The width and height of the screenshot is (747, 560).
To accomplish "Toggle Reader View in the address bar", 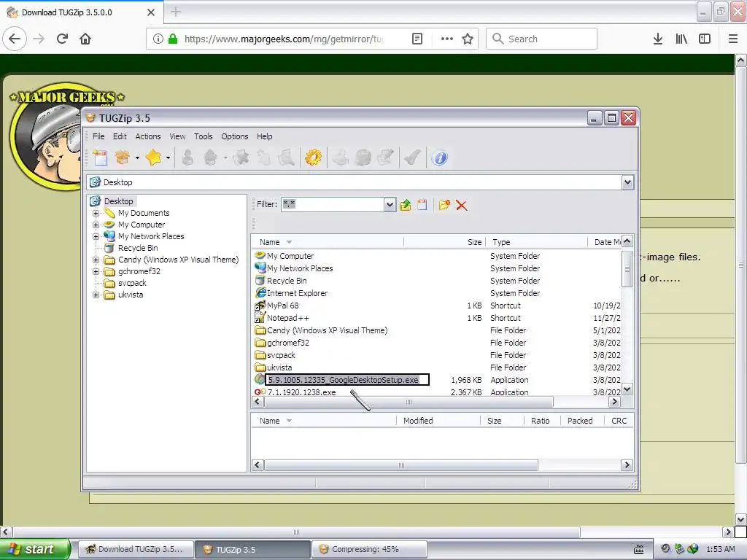I will [417, 39].
